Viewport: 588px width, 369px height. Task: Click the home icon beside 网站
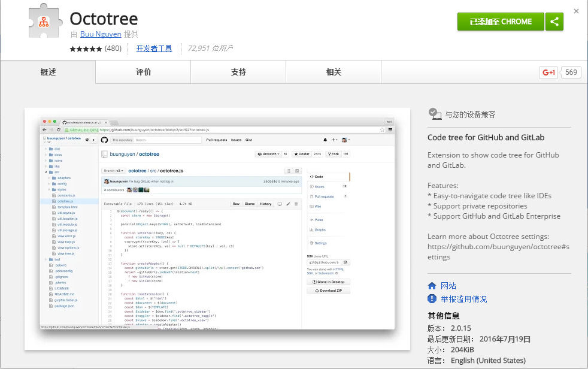coord(432,286)
